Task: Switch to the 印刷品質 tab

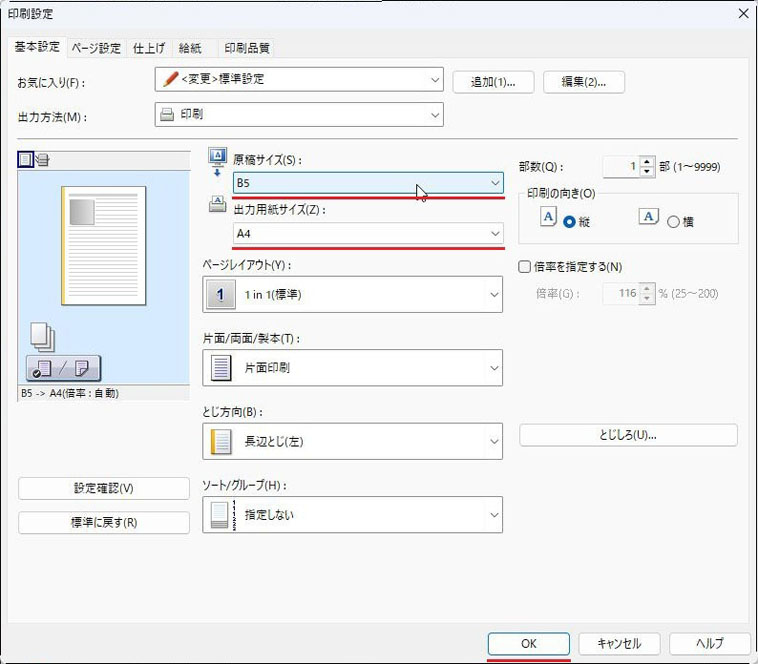Action: click(246, 47)
